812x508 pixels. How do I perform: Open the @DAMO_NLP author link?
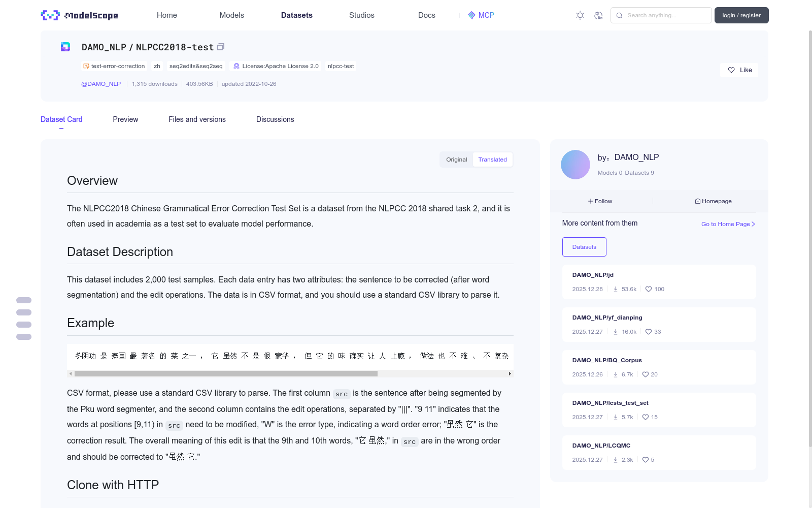(101, 84)
